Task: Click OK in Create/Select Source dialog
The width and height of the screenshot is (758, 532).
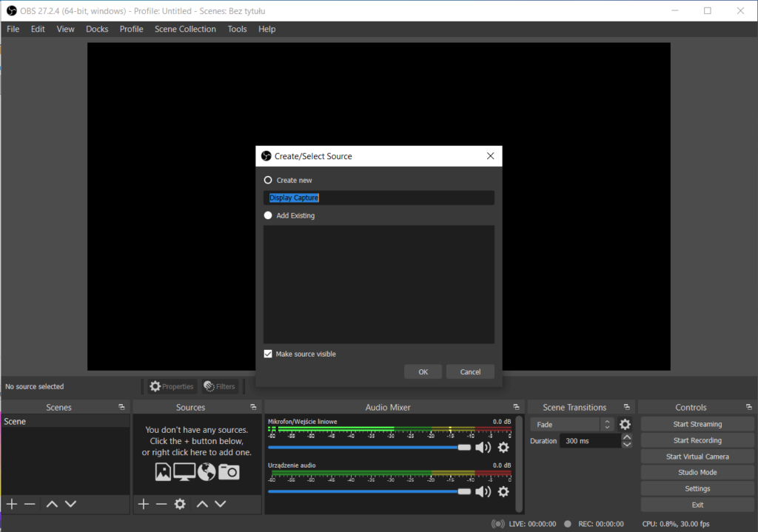Action: (x=423, y=371)
